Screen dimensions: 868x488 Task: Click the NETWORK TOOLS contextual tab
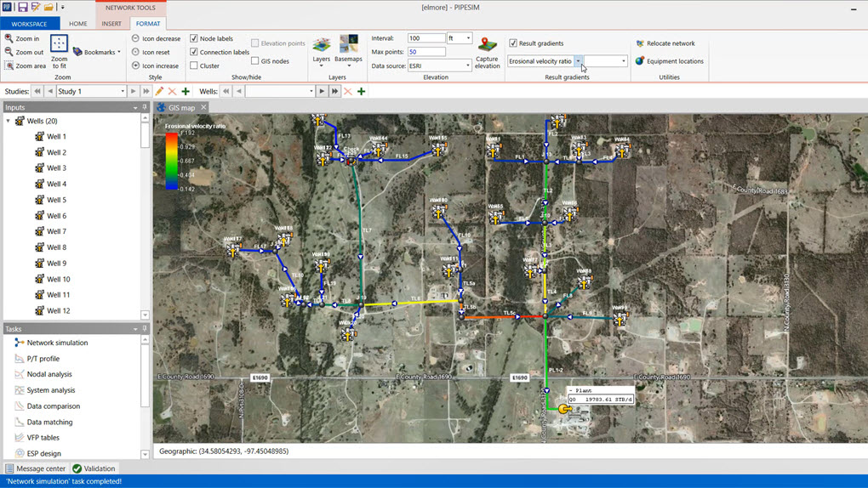(x=131, y=8)
